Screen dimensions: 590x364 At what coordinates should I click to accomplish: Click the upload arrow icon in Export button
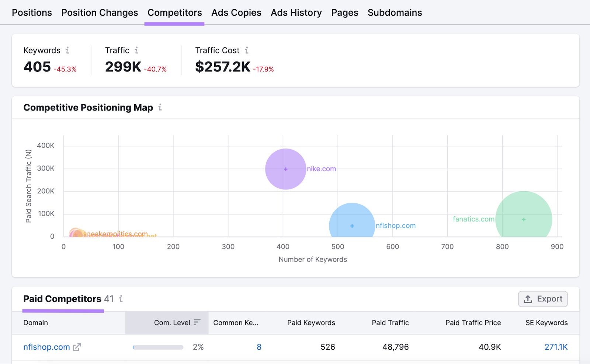[528, 299]
